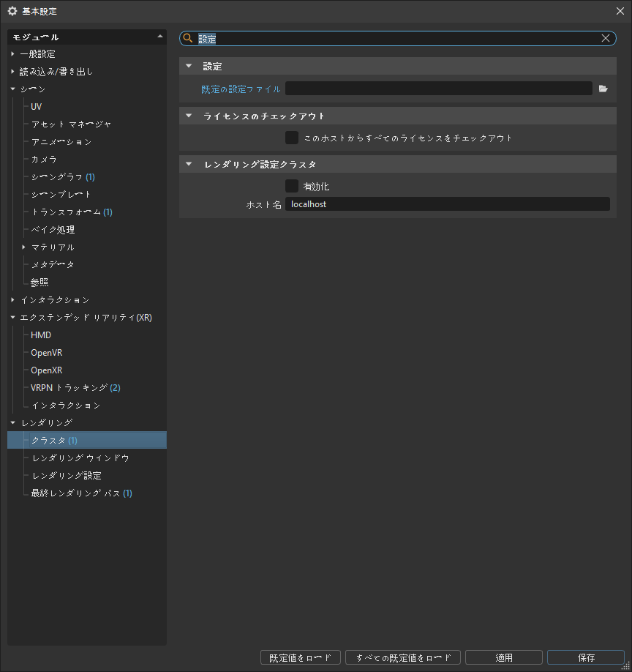
Task: Click the magnifying glass search icon
Action: click(x=188, y=38)
